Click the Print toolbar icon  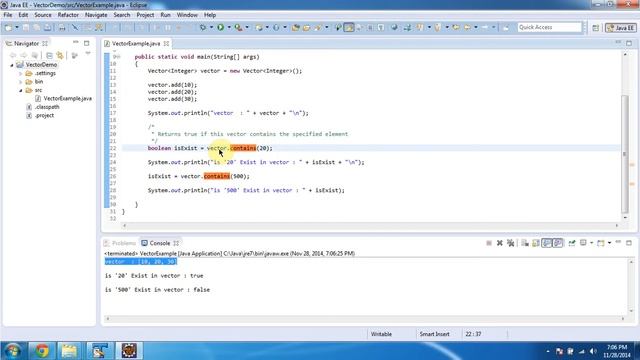click(x=62, y=27)
